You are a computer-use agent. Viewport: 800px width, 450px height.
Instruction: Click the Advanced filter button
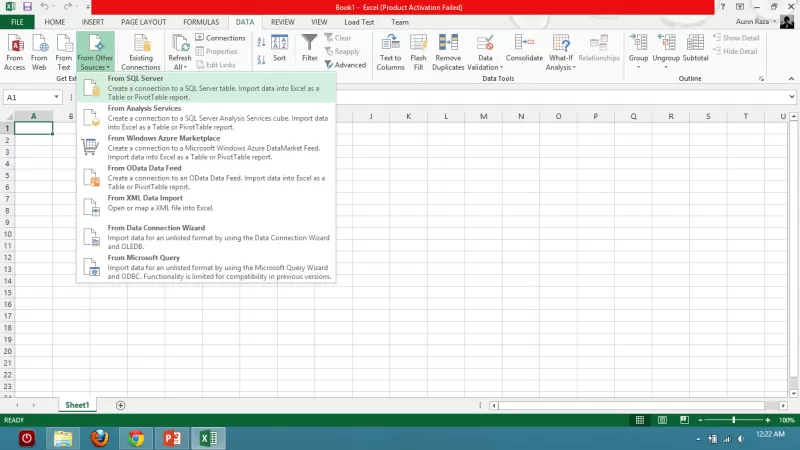pos(345,65)
